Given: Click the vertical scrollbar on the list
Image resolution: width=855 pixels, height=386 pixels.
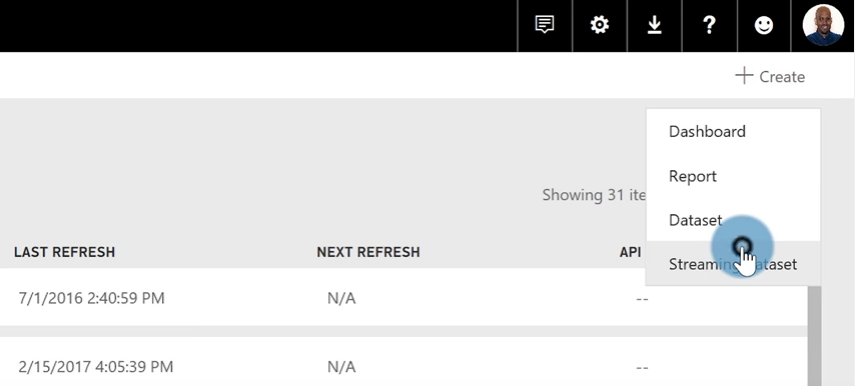Looking at the screenshot, I should tap(814, 335).
